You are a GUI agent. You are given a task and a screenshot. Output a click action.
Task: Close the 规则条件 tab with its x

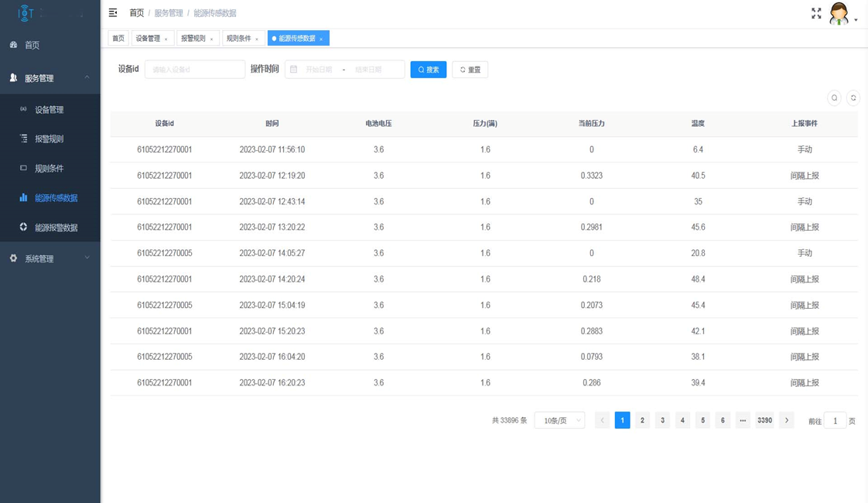[x=257, y=39]
